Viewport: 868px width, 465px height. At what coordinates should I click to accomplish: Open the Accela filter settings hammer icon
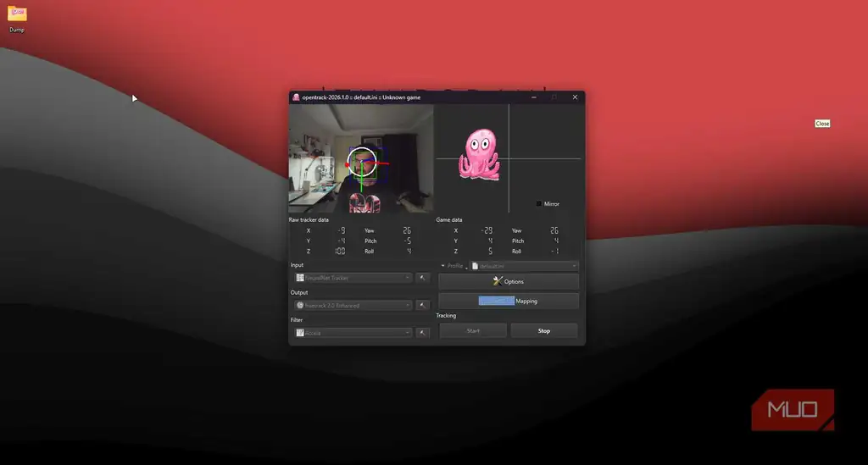click(422, 333)
